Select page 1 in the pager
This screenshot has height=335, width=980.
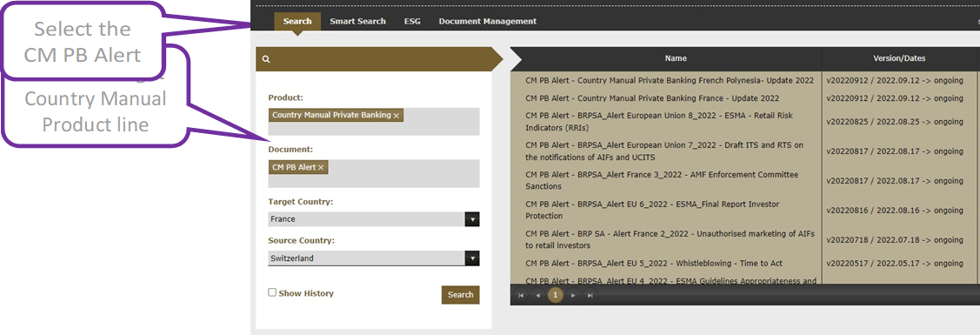click(555, 295)
